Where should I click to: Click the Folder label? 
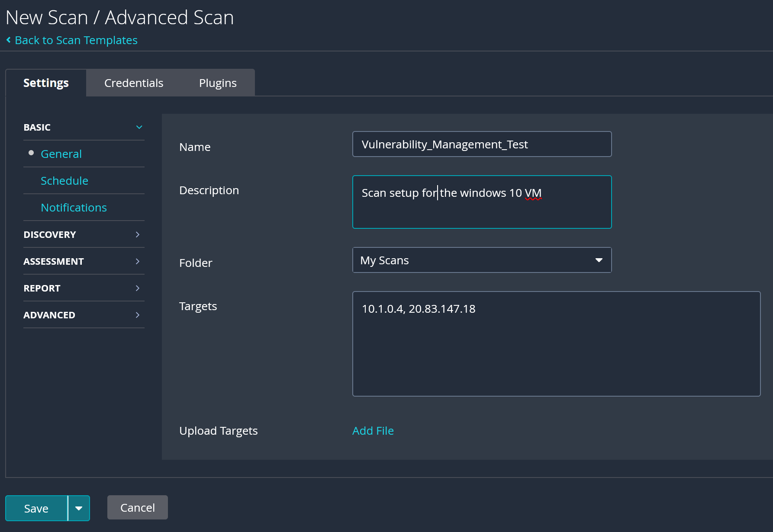coord(196,263)
